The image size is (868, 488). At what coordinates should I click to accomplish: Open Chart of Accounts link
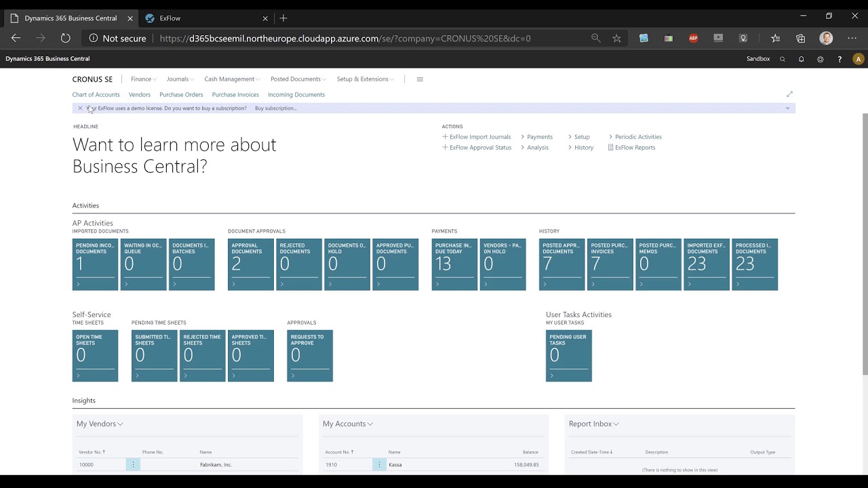coord(96,95)
